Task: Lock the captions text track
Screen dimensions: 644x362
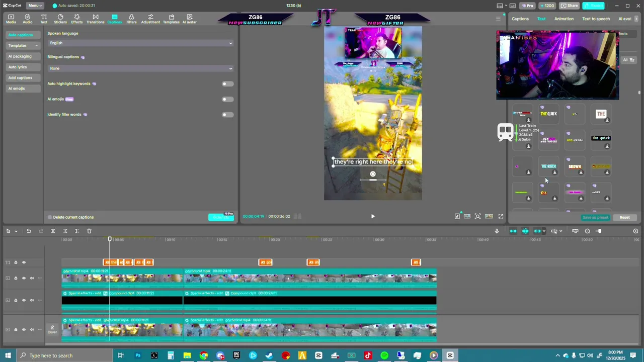Action: click(x=16, y=262)
